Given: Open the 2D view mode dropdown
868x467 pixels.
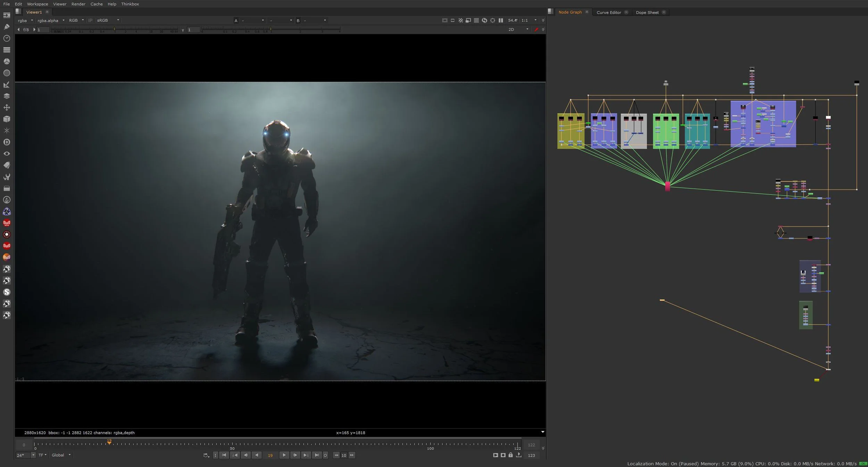Looking at the screenshot, I should 518,30.
